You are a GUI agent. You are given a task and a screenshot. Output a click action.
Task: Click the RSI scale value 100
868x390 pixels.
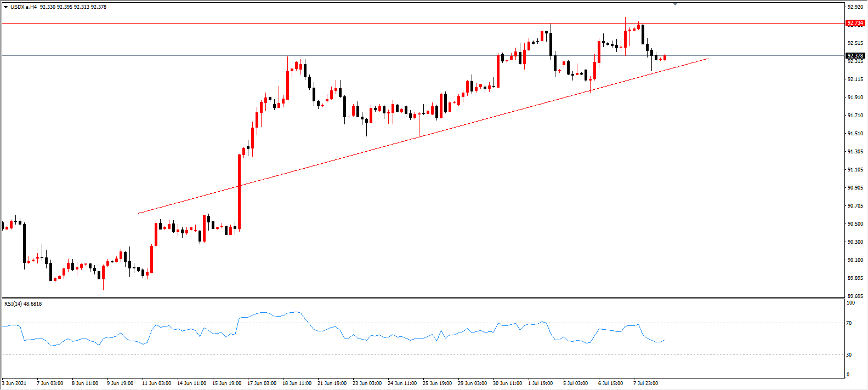[x=850, y=302]
